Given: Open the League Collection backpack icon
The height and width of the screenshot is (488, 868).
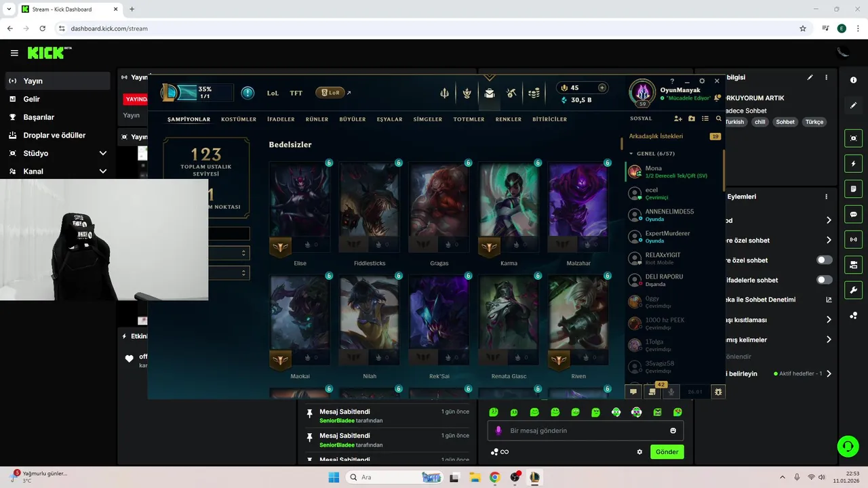Looking at the screenshot, I should click(x=490, y=93).
